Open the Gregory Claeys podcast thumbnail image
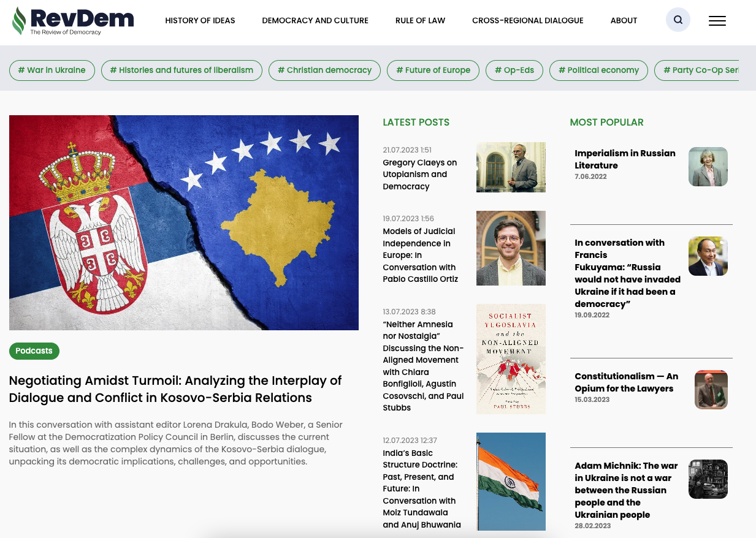 pos(511,167)
